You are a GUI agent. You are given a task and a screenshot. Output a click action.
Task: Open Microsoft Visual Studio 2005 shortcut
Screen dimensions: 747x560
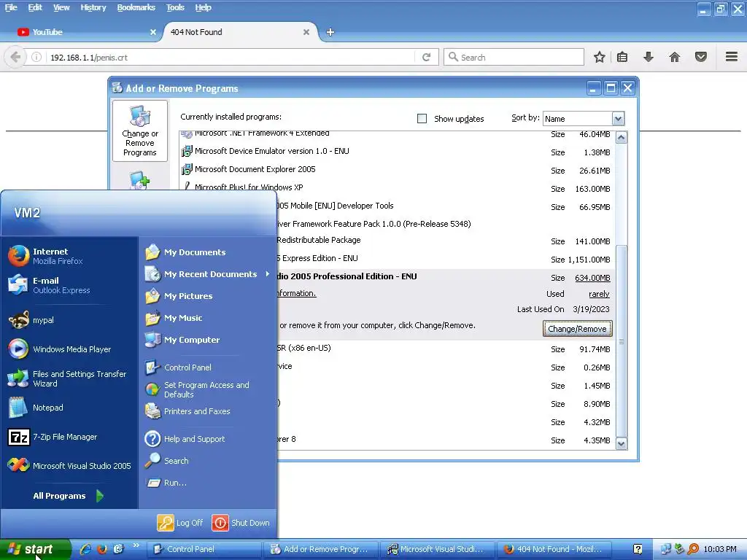69,466
